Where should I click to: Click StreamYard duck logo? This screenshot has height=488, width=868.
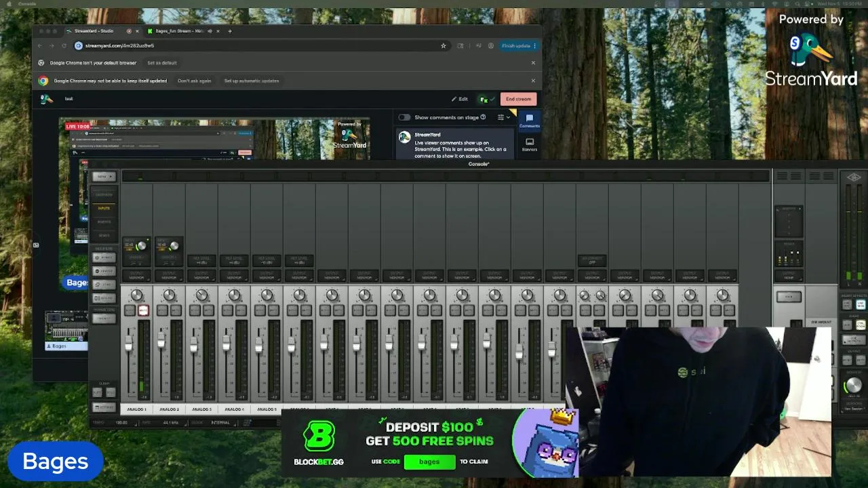point(46,99)
